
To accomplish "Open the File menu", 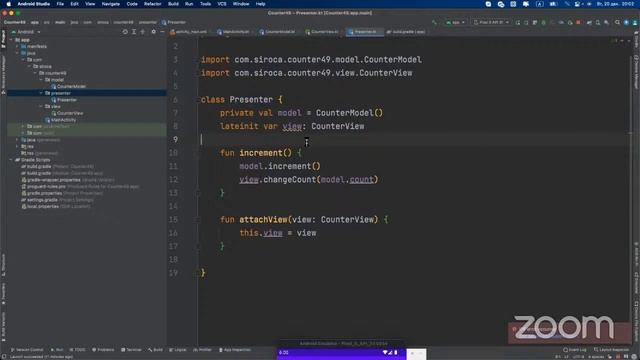I will pyautogui.click(x=60, y=4).
